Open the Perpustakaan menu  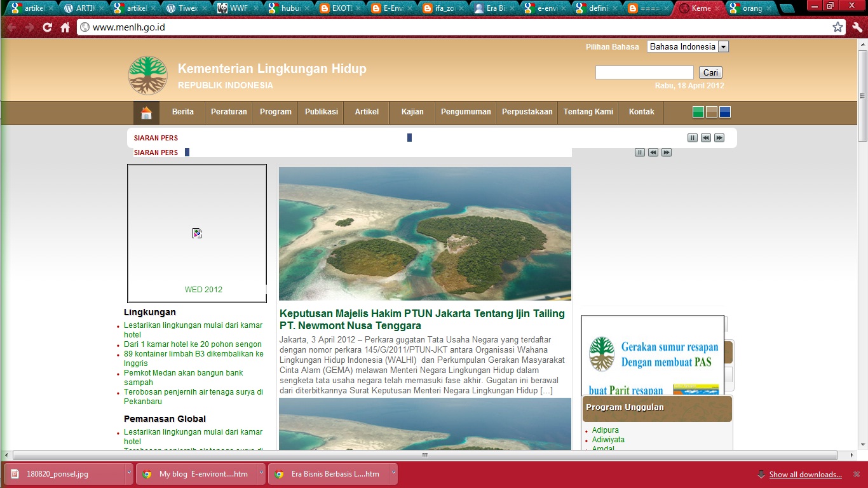pos(527,112)
